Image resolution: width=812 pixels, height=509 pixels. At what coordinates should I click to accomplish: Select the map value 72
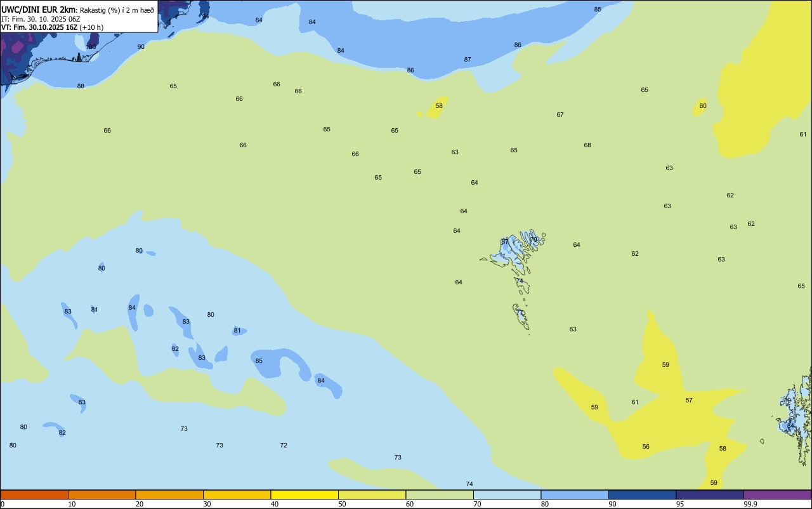coord(284,446)
